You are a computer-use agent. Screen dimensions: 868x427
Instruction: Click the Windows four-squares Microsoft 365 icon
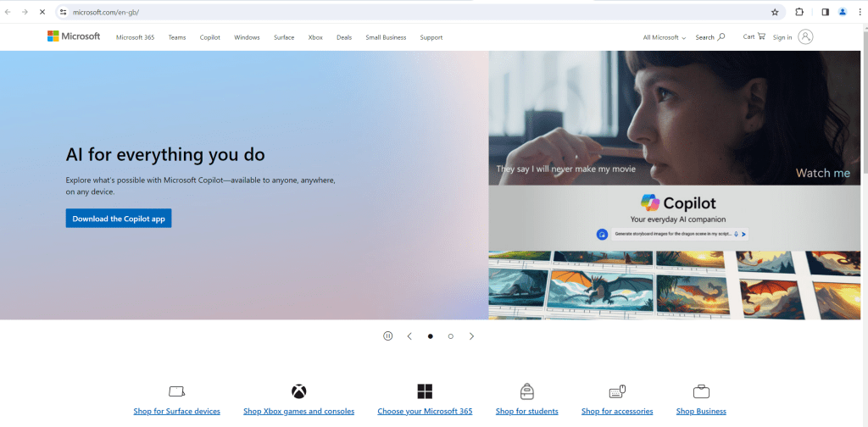[x=425, y=391]
